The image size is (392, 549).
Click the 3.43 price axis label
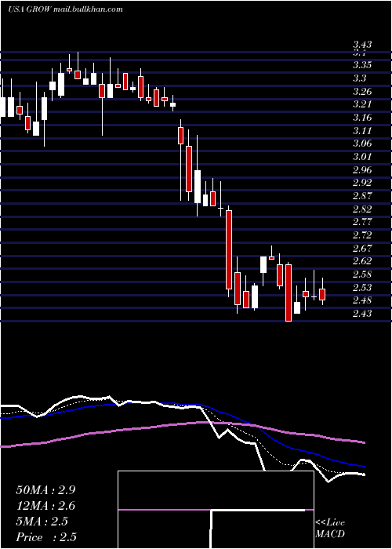[x=362, y=45]
